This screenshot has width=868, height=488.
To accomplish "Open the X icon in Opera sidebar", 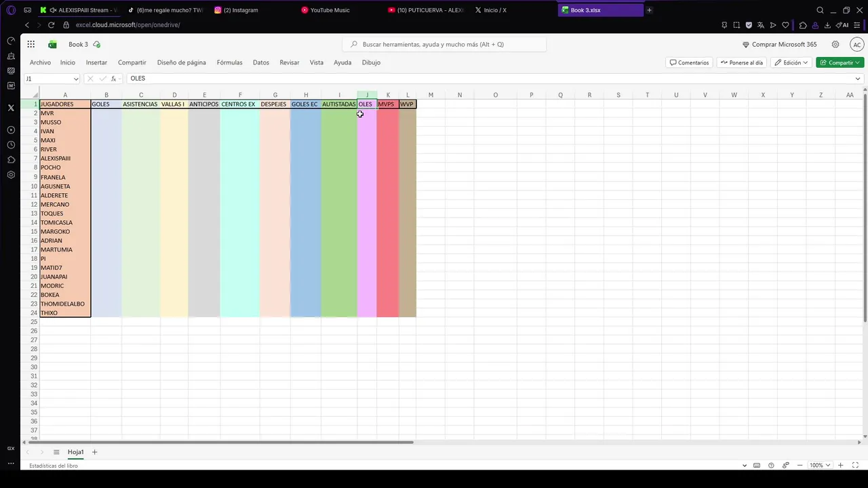I will (11, 108).
